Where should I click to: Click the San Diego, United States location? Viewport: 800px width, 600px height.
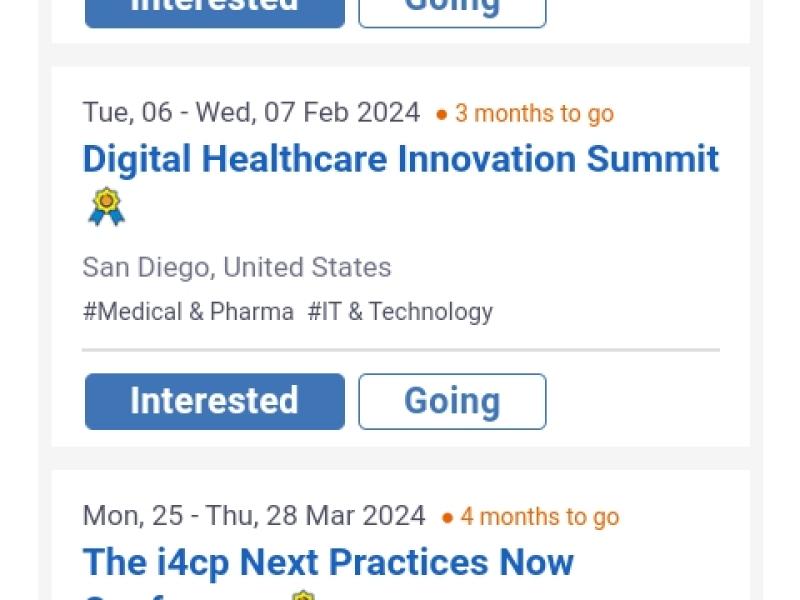(x=237, y=268)
